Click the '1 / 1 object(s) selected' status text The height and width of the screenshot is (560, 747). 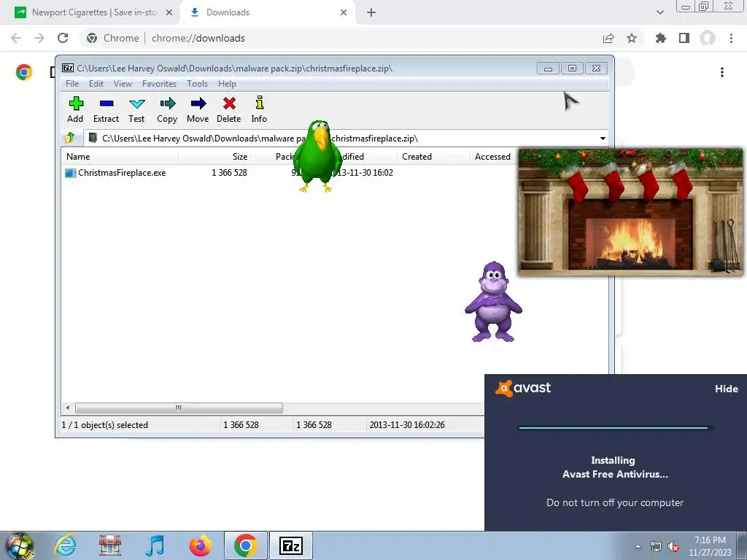pos(105,425)
